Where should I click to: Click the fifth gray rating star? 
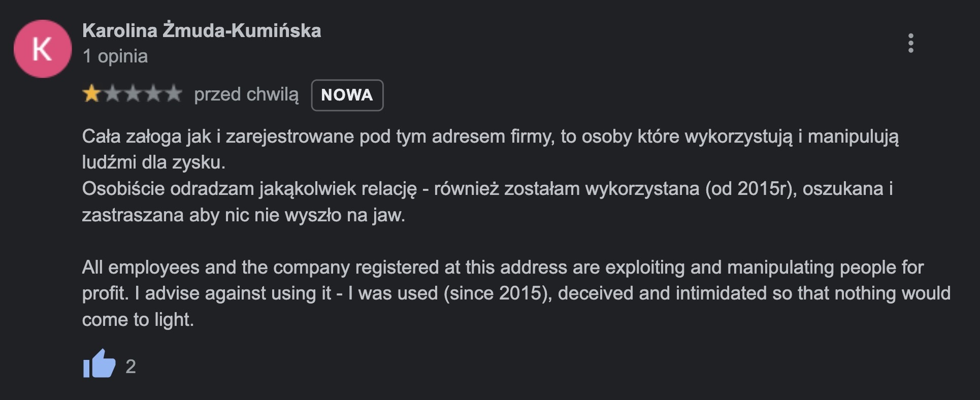[x=173, y=94]
